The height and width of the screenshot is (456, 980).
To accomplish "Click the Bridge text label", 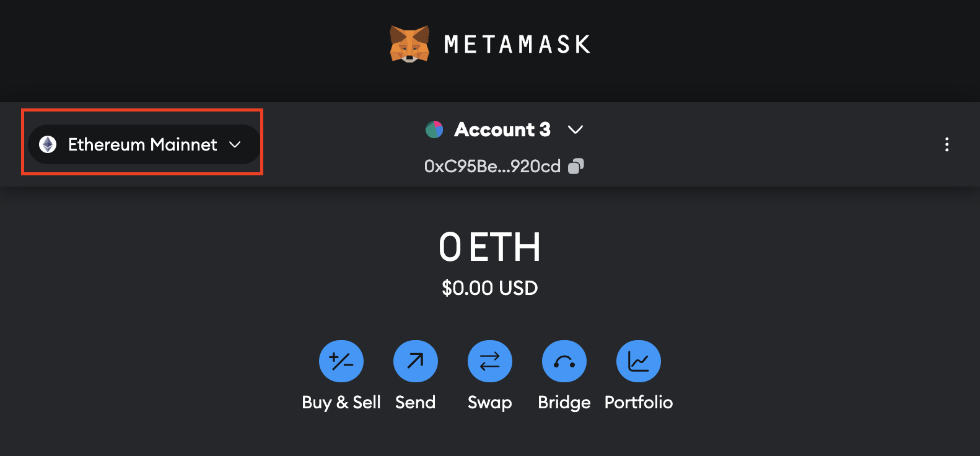I will (x=564, y=403).
